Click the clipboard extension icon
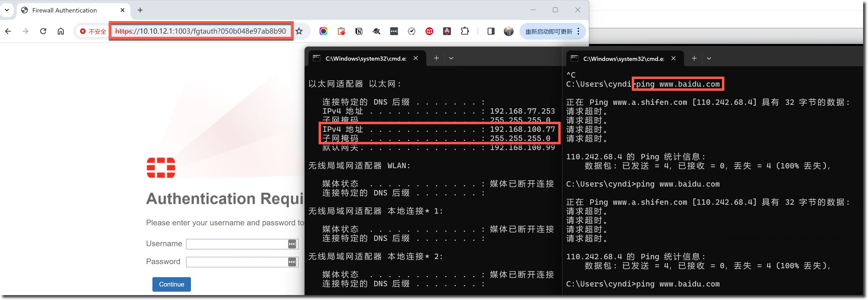This screenshot has width=868, height=300. tap(341, 31)
